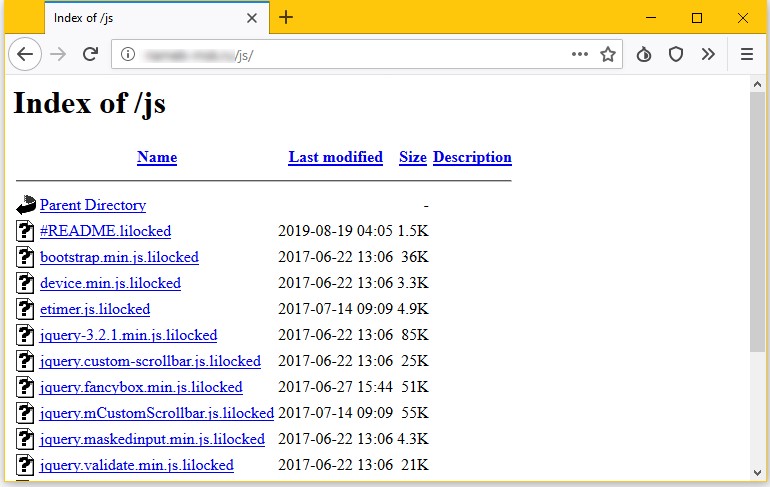Open the hamburger application menu
This screenshot has height=487, width=770.
(x=746, y=54)
